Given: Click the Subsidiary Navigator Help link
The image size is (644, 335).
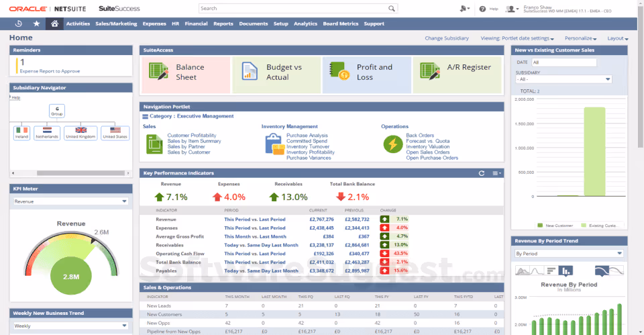Looking at the screenshot, I should click(x=15, y=98).
